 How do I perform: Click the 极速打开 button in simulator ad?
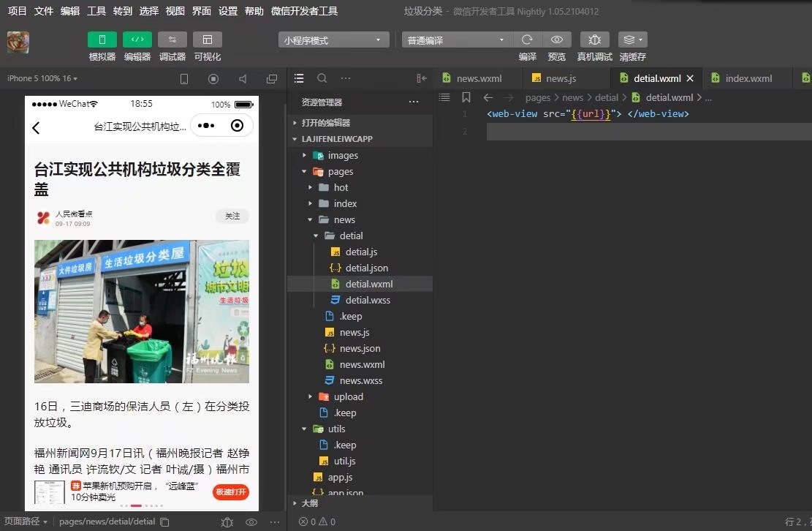pos(231,492)
